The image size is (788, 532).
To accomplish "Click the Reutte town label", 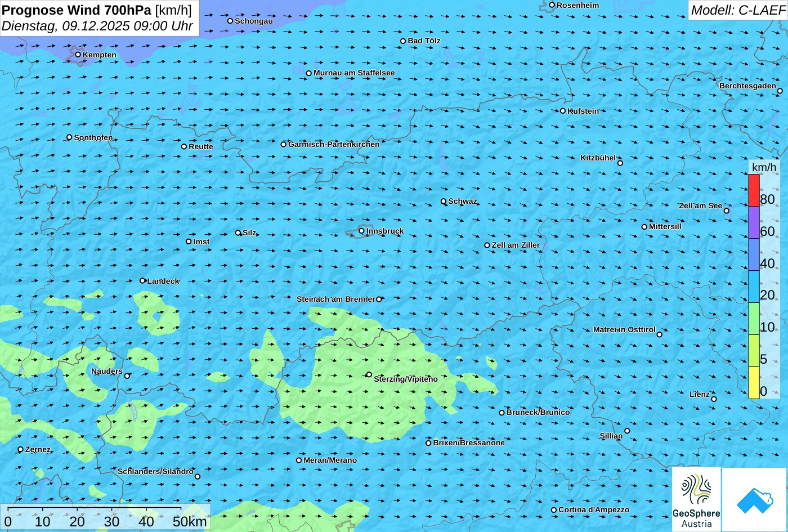I will [x=201, y=146].
